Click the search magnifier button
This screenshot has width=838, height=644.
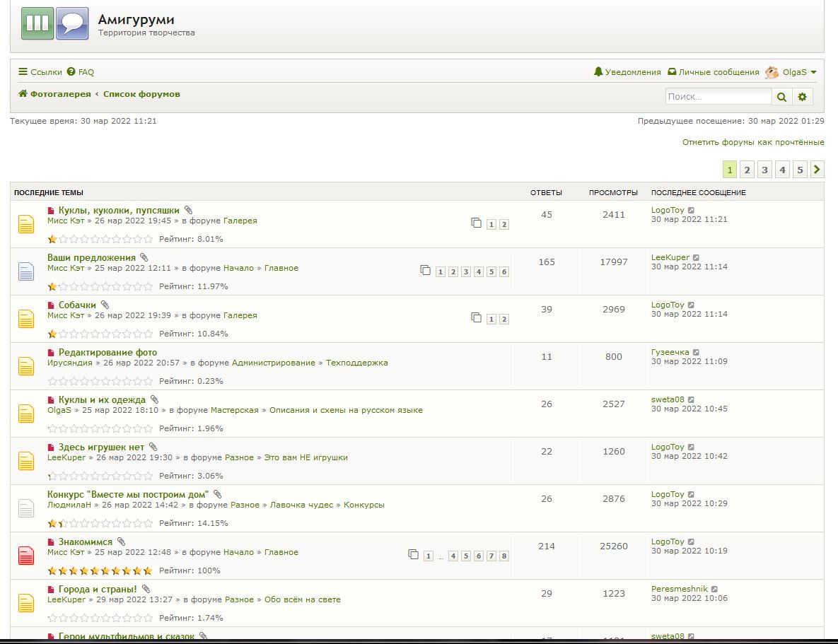[781, 97]
